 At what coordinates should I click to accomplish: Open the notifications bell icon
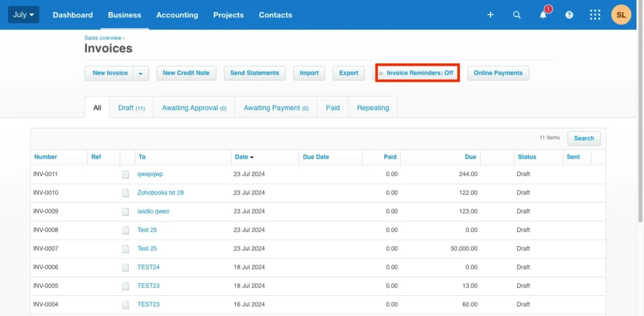pyautogui.click(x=543, y=15)
